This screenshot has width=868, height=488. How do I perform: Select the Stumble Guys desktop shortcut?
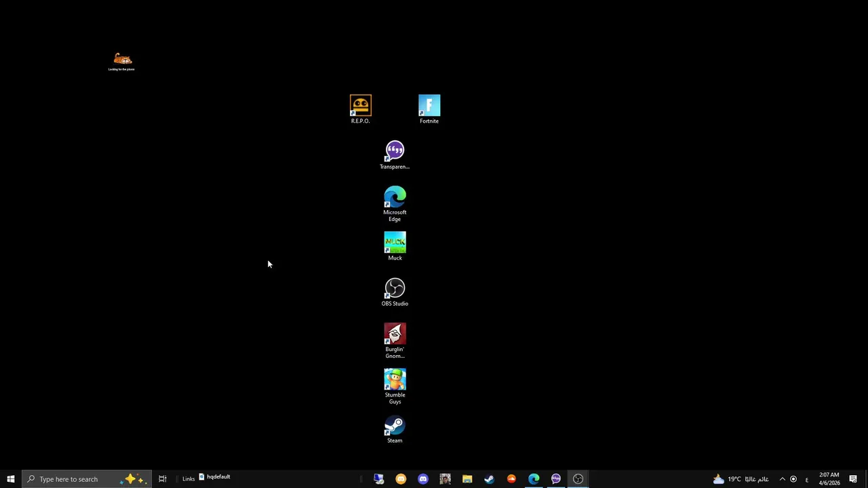pyautogui.click(x=395, y=386)
